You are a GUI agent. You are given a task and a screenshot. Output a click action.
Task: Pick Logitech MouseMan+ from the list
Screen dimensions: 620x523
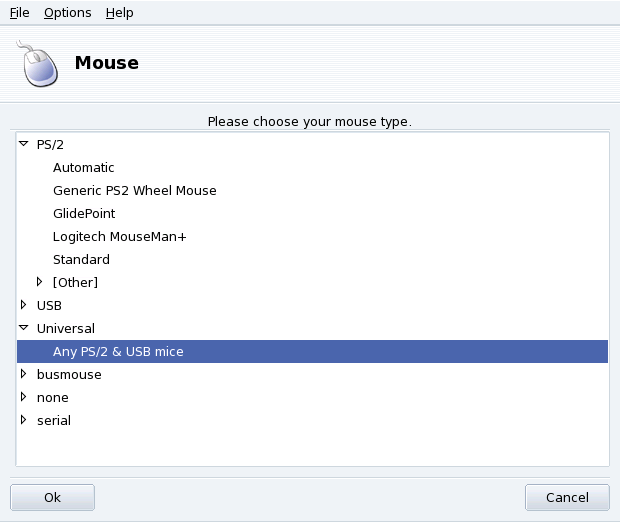click(120, 236)
